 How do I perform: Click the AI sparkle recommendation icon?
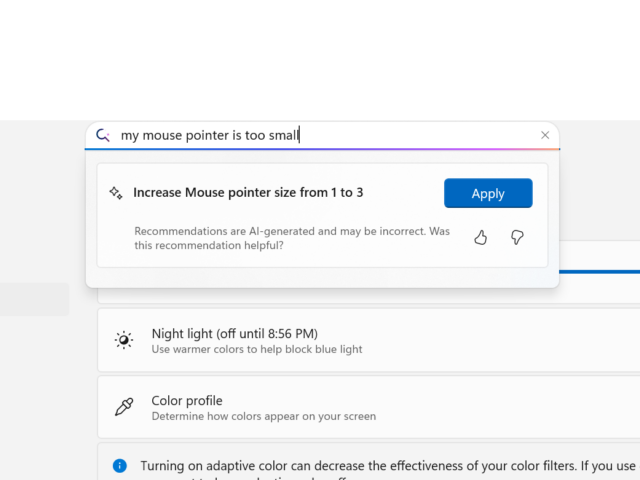point(116,193)
